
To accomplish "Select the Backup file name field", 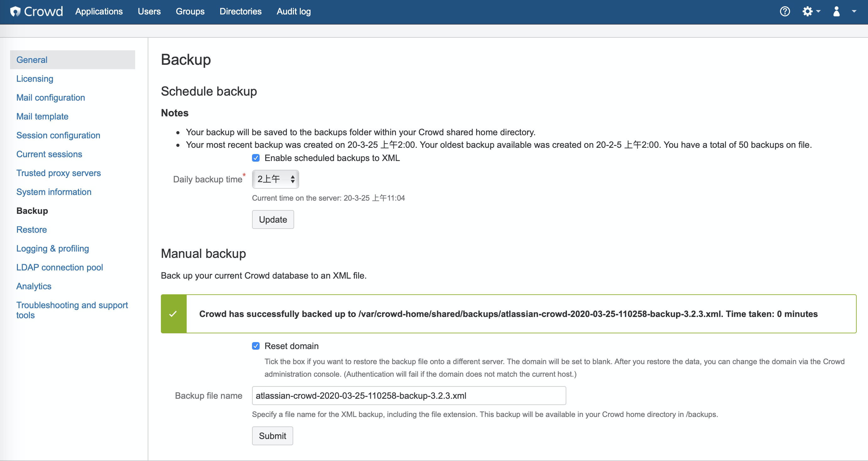I will (409, 395).
